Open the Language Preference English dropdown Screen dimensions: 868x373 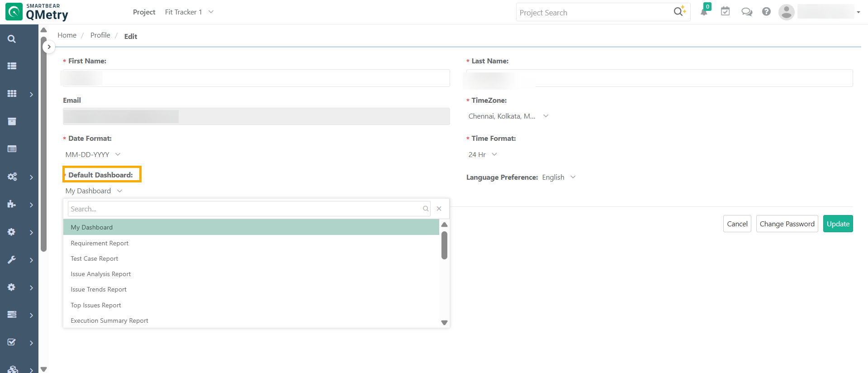(559, 177)
